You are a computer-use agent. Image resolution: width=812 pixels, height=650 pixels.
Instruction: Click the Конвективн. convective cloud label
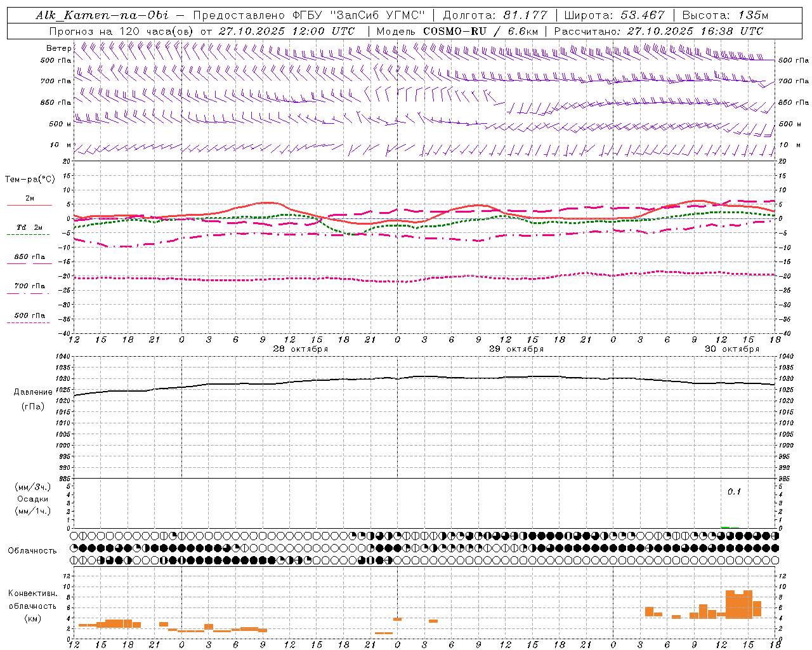[33, 594]
